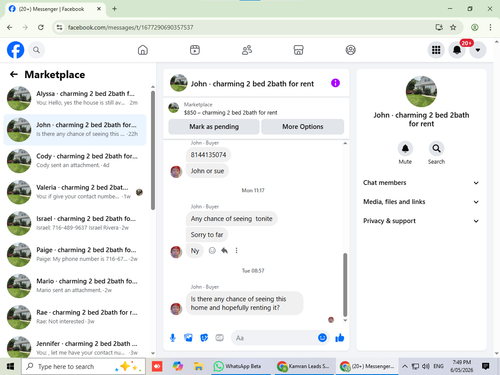Click the Aa message input field
This screenshot has height=375, width=500.
pyautogui.click(x=273, y=338)
